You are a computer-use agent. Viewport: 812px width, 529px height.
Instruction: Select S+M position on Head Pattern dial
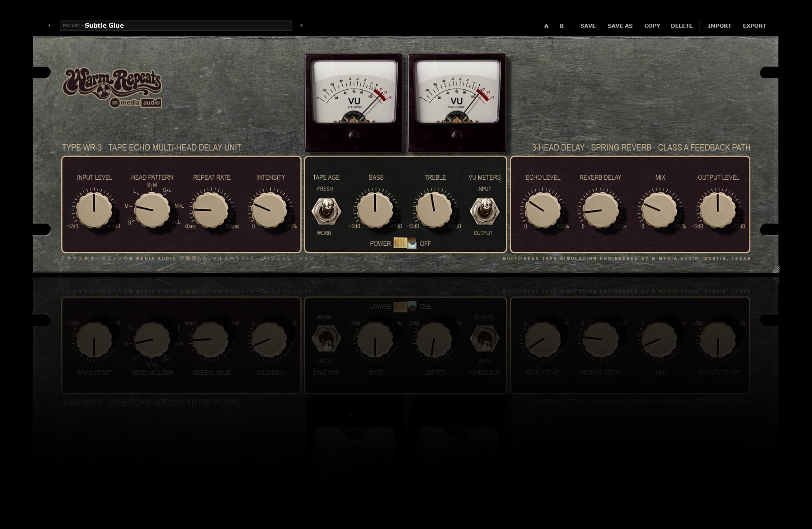pyautogui.click(x=152, y=185)
